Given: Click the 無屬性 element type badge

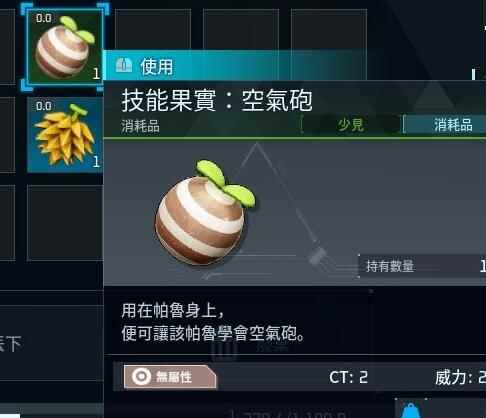Looking at the screenshot, I should 170,377.
